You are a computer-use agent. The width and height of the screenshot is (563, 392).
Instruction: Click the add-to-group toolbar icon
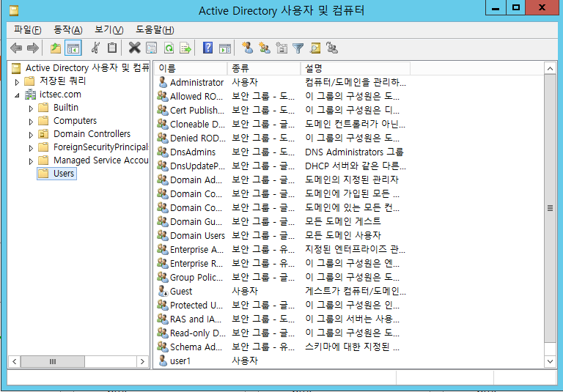click(x=332, y=48)
